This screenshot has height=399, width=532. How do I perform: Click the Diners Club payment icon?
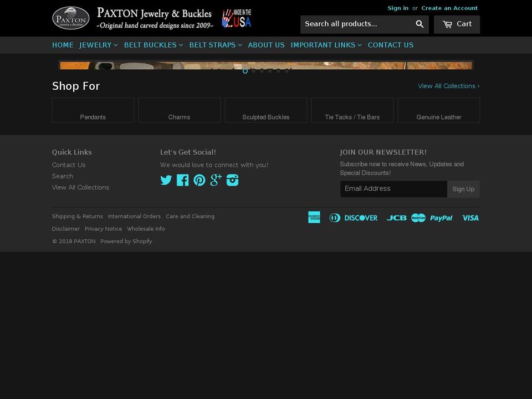click(x=335, y=218)
